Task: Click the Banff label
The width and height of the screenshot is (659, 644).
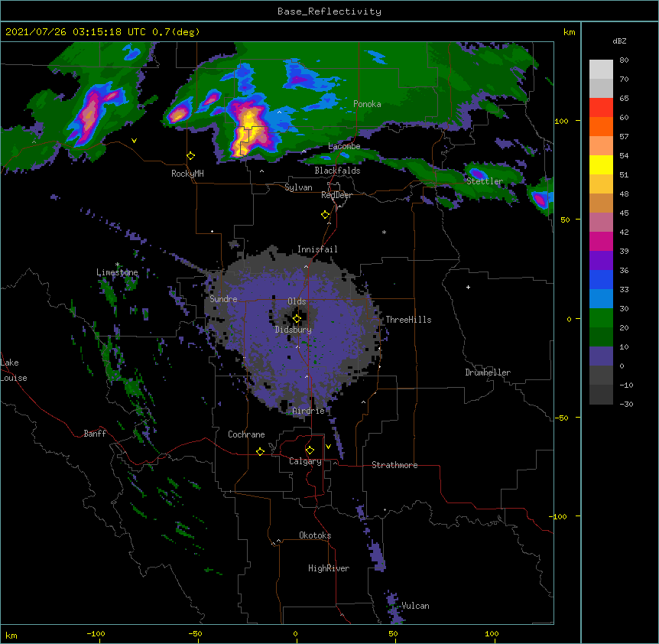Action: [x=95, y=434]
